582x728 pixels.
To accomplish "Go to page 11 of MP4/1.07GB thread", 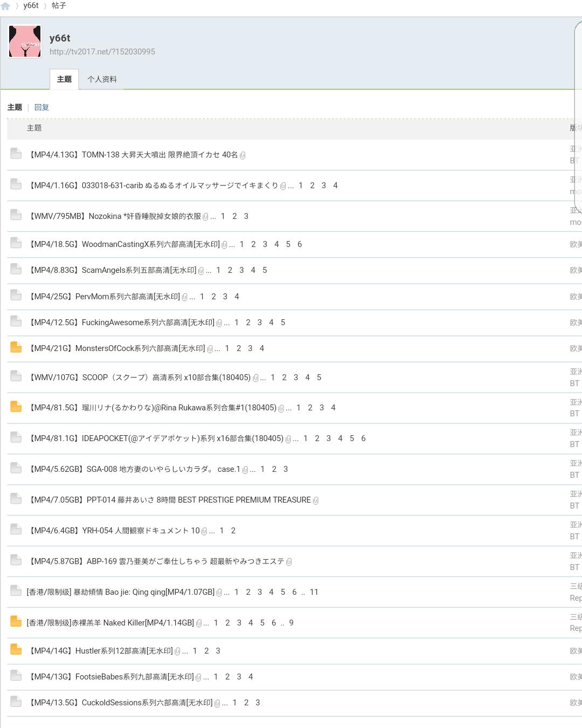I will (x=314, y=592).
